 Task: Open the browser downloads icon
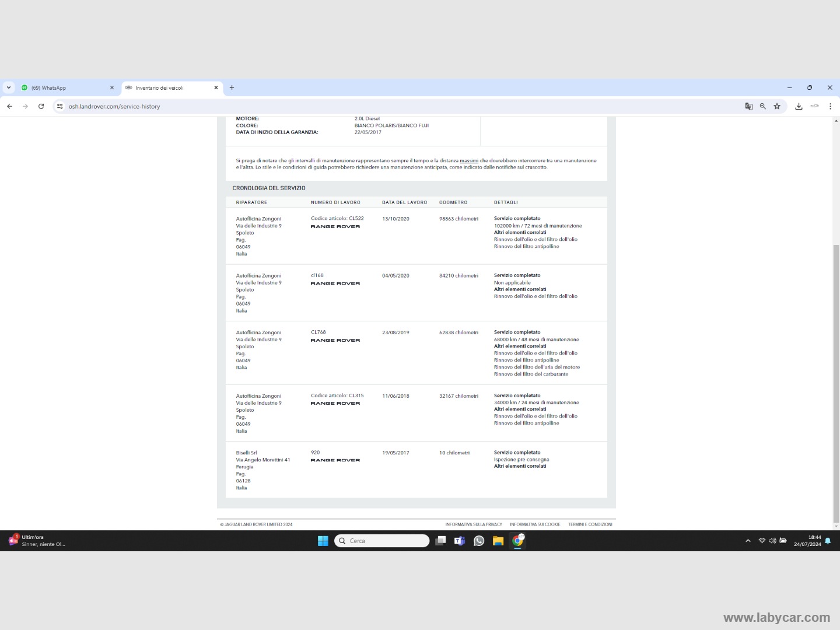[799, 106]
